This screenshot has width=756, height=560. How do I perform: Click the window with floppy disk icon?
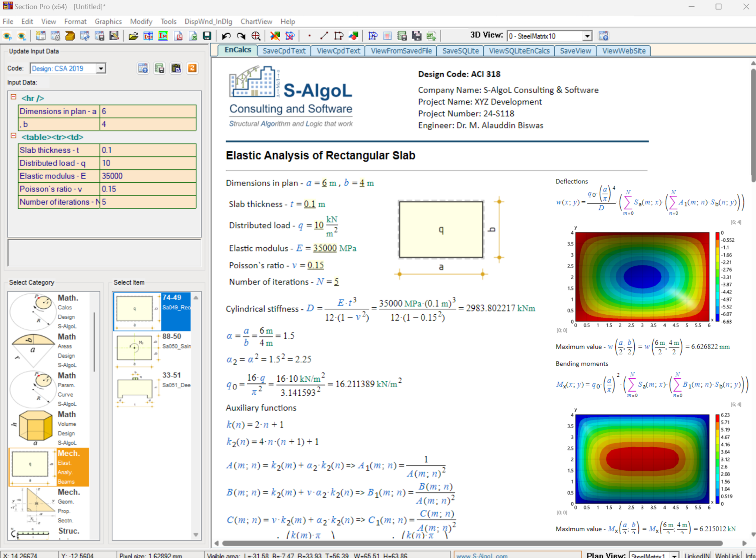pos(100,36)
